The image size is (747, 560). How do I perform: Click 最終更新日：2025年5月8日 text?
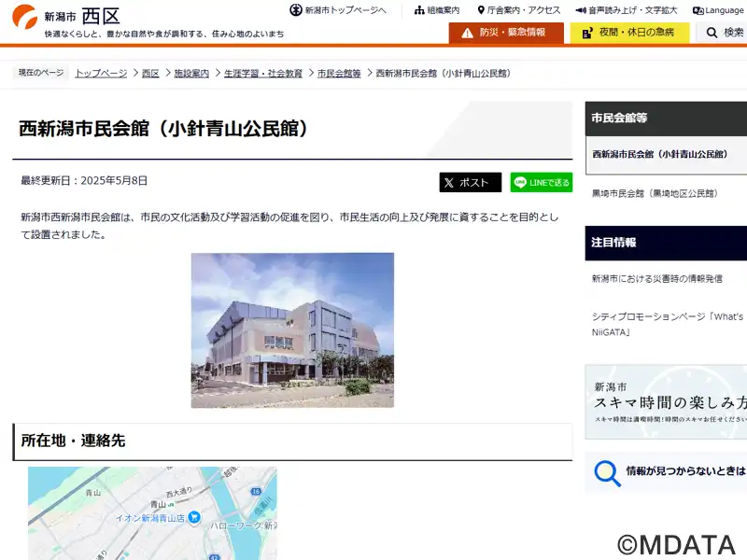coord(84,180)
